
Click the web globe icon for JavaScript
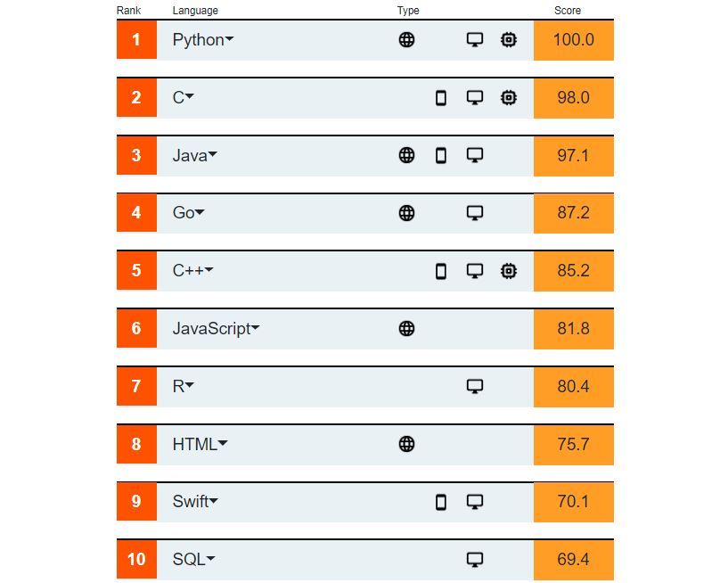406,328
